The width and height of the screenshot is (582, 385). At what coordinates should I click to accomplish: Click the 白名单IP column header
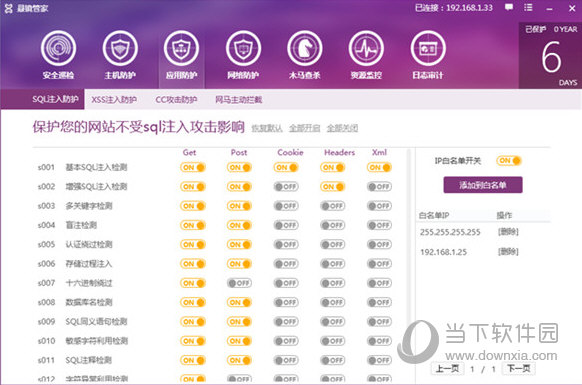pyautogui.click(x=434, y=216)
